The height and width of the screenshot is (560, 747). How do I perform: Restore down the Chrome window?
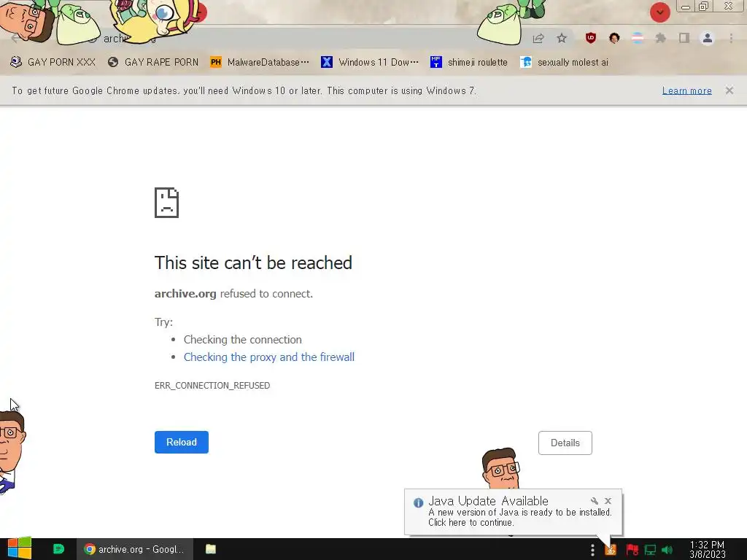(x=703, y=7)
